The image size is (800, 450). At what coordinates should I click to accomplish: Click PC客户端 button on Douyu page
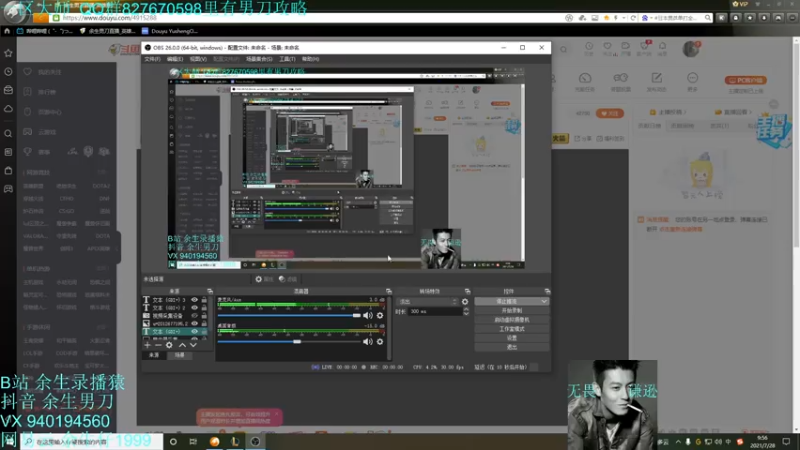[746, 80]
